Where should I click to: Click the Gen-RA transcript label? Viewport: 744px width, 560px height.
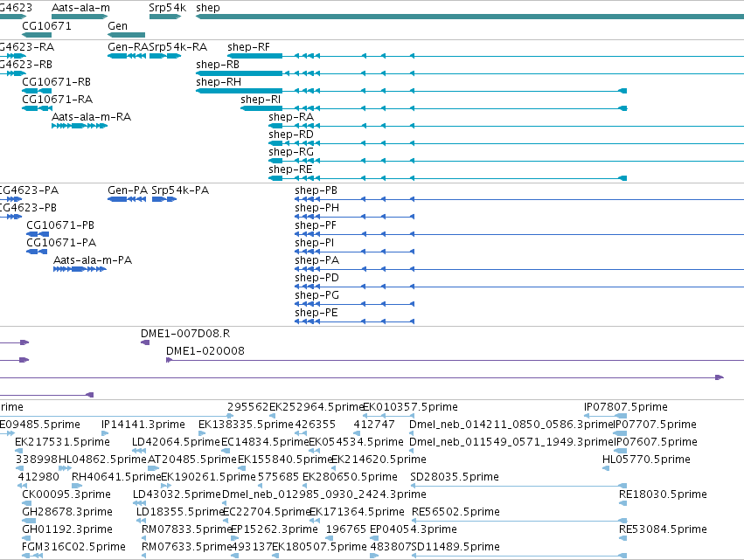tap(129, 47)
